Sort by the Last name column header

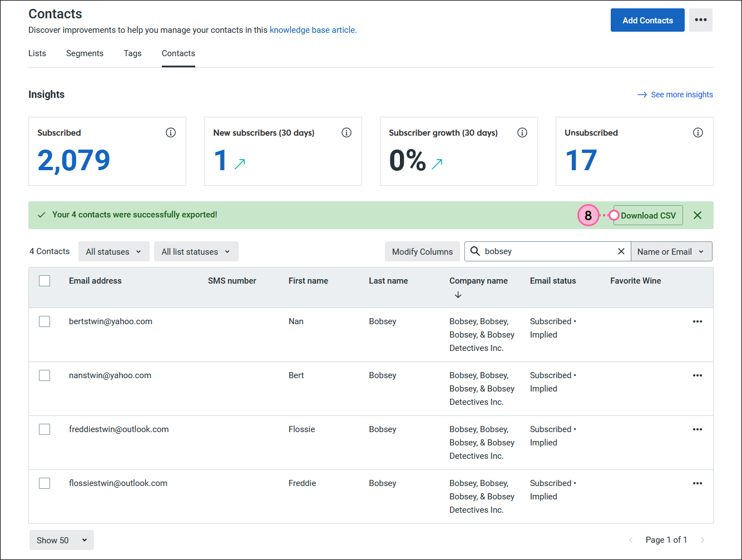click(388, 281)
